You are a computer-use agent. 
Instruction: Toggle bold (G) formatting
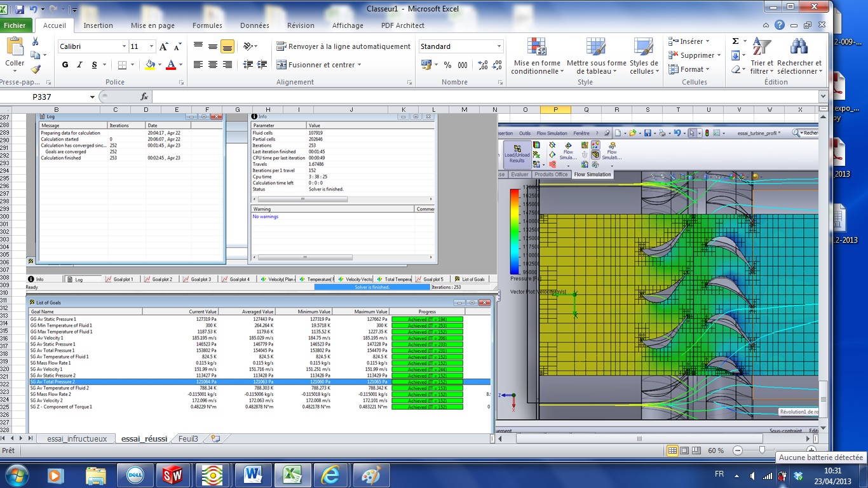coord(65,65)
